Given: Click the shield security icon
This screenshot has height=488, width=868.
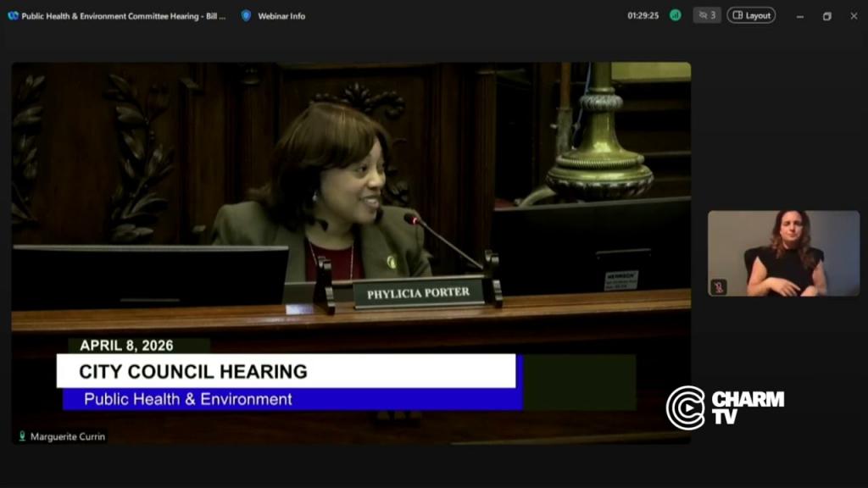Looking at the screenshot, I should tap(246, 15).
